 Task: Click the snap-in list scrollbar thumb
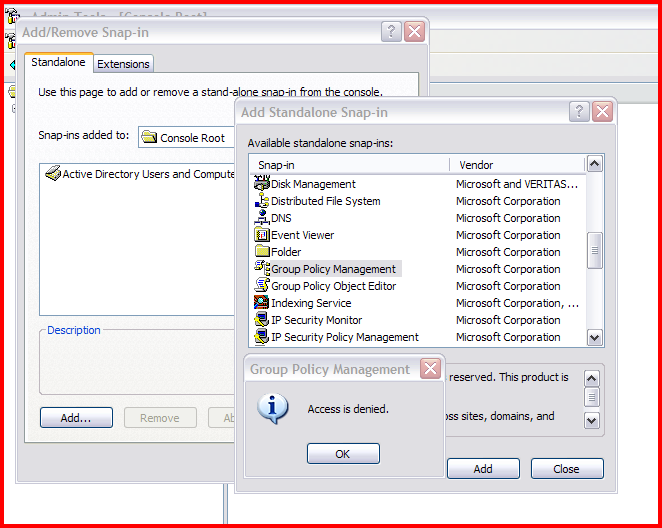tap(595, 250)
